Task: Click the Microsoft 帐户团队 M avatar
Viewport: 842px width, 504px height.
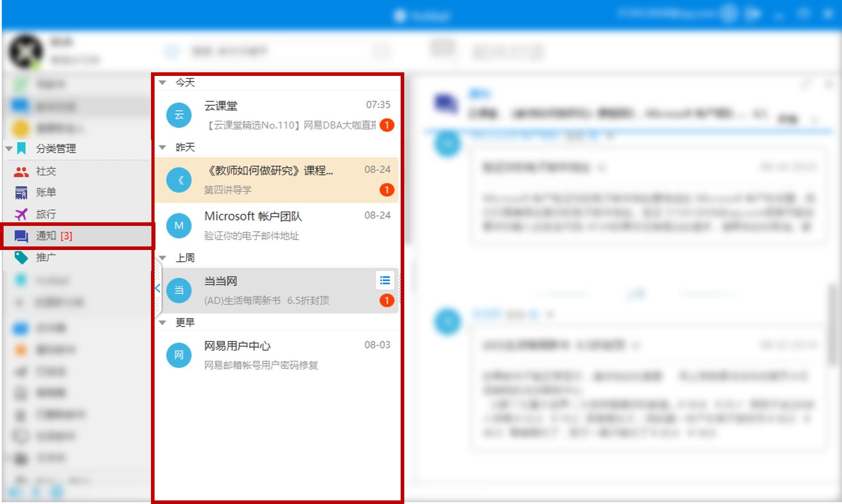Action: (179, 225)
